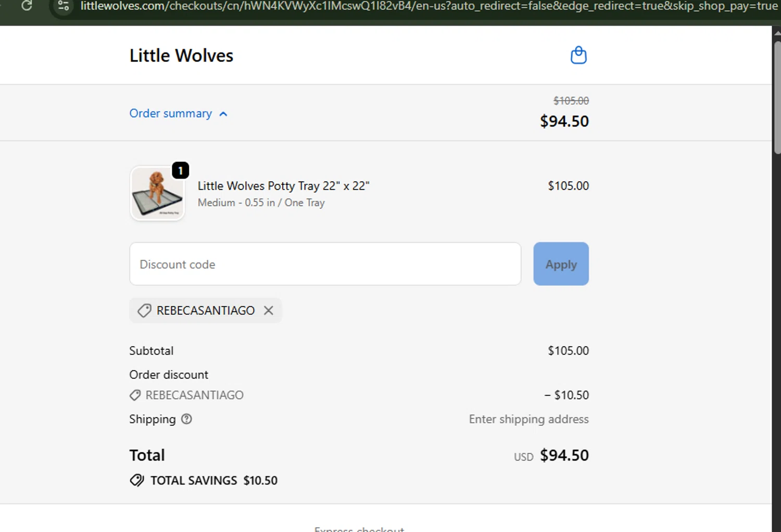Click the Enter shipping address text
Viewport: 781px width, 532px height.
pos(529,419)
